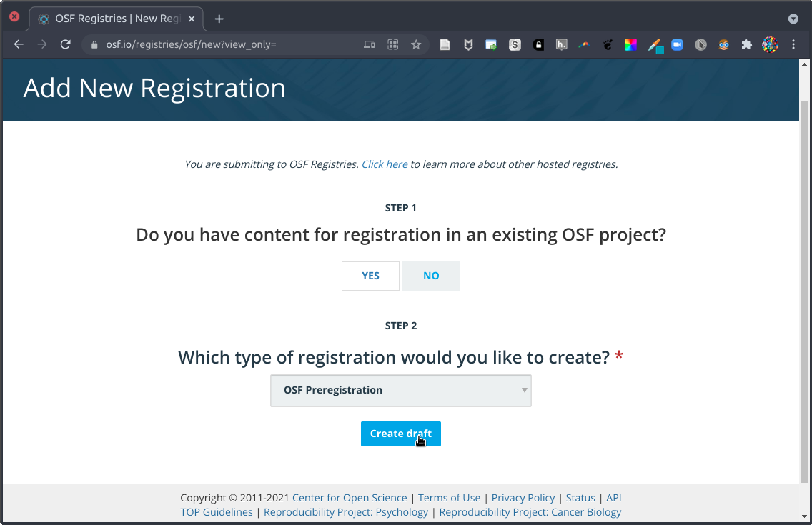Open the Terms of Use link
The width and height of the screenshot is (812, 525).
point(449,498)
